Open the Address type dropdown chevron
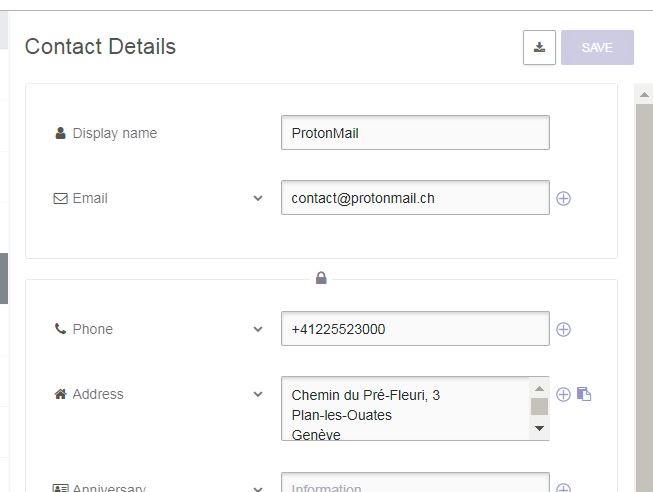653x492 pixels. [x=258, y=394]
